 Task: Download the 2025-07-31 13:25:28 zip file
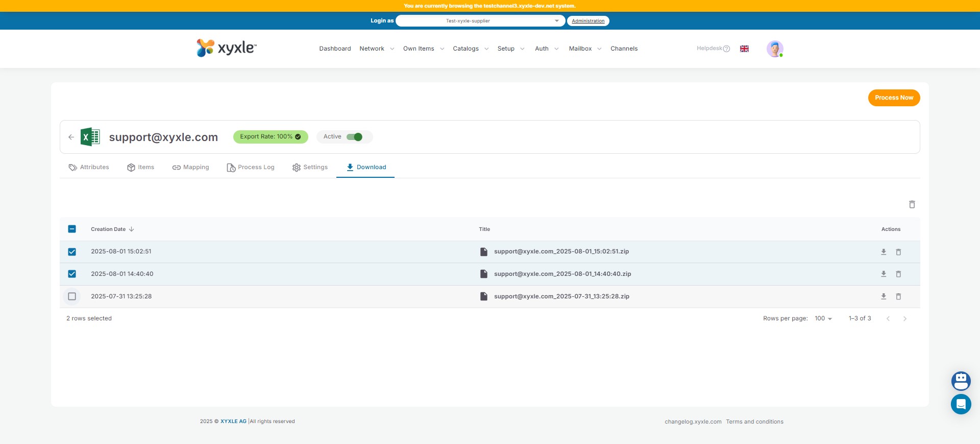[x=884, y=296]
